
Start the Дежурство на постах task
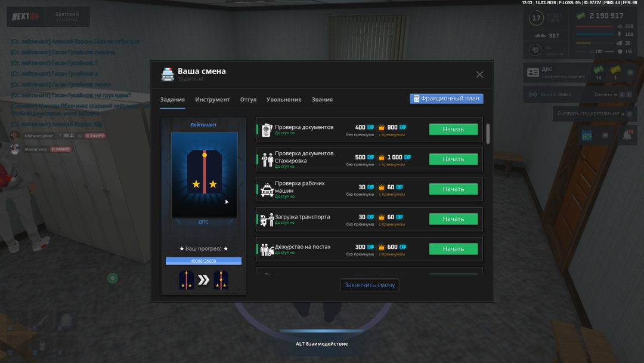(453, 249)
